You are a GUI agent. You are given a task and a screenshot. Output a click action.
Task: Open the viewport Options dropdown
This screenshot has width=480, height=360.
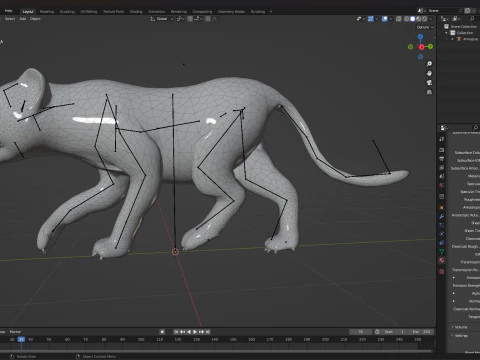coord(425,27)
